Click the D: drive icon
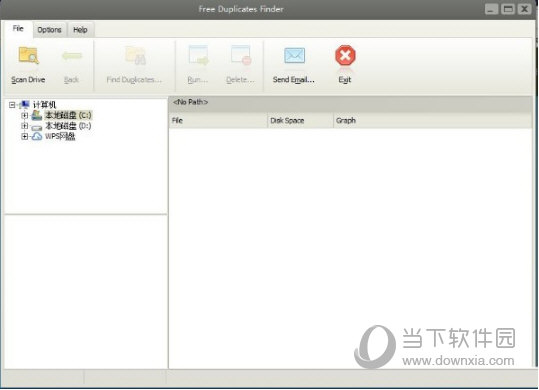The width and height of the screenshot is (539, 390). (x=37, y=127)
